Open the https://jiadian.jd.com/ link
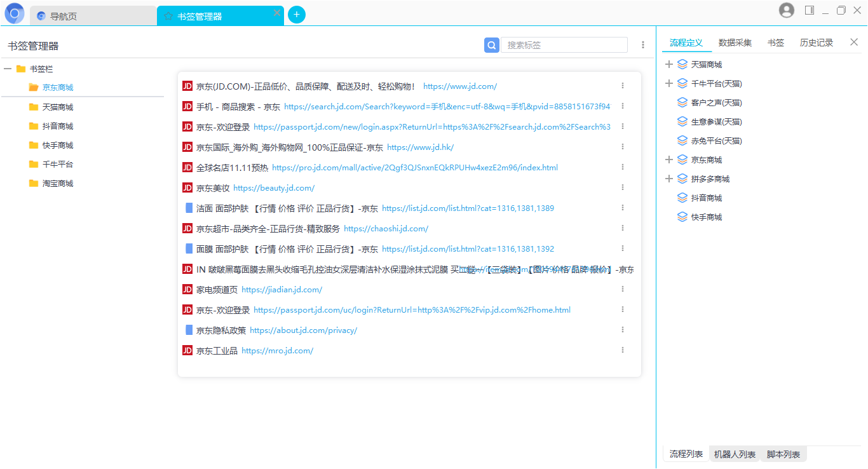Screen dimensions: 868x469 (282, 290)
